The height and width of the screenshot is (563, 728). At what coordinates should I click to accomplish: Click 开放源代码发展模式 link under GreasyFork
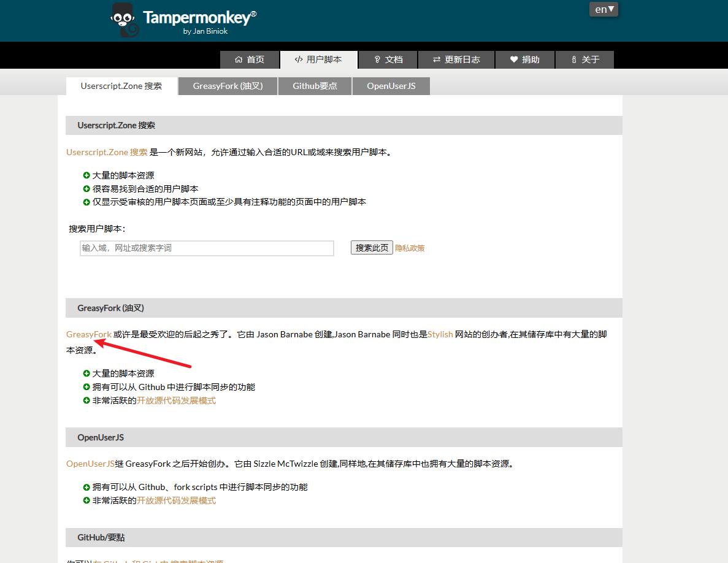tap(176, 400)
